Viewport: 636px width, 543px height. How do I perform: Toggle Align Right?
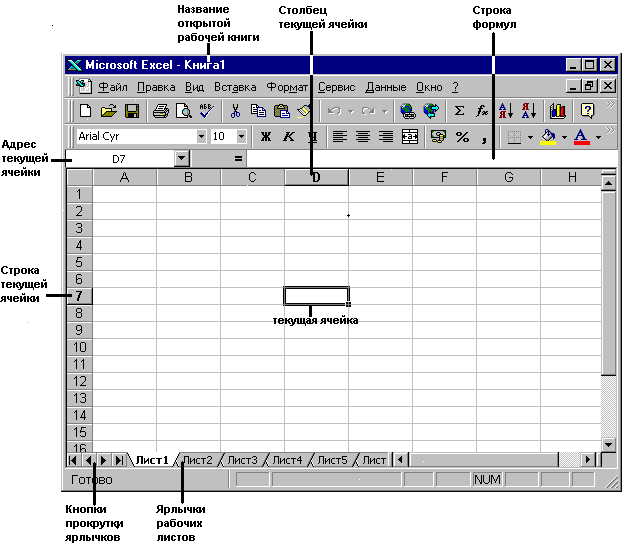[x=386, y=137]
